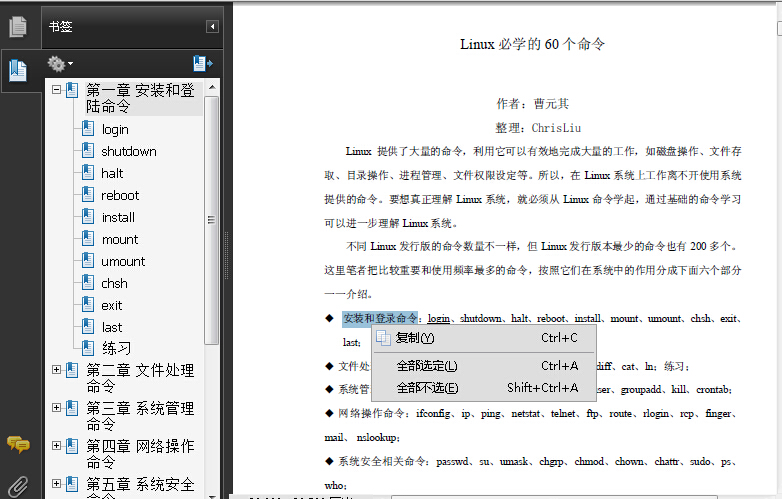The height and width of the screenshot is (499, 782).
Task: Collapse 第一章 安装和登陆命令 bookmark
Action: pos(56,90)
